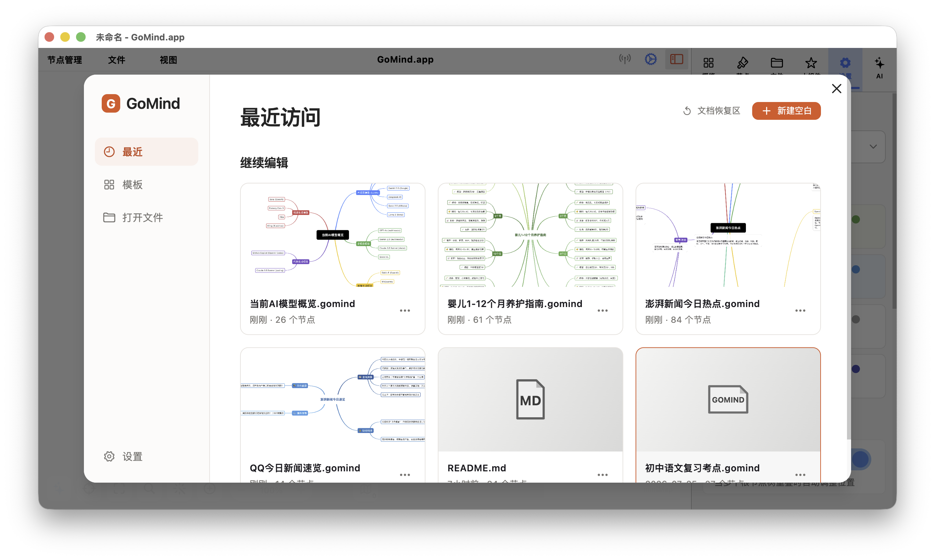Screen dimensions: 935x560
Task: Click the 刚刚 · 61 个节点 label
Action: [x=479, y=320]
